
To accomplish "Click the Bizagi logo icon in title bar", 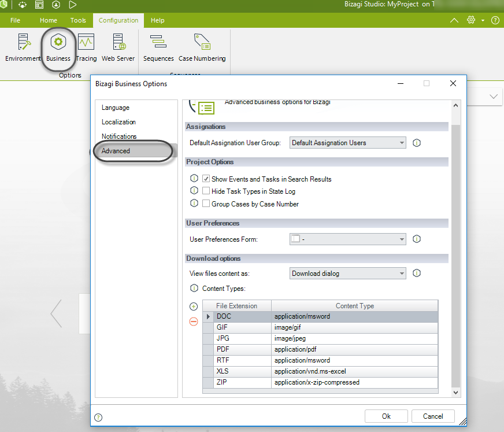I will (x=3, y=5).
